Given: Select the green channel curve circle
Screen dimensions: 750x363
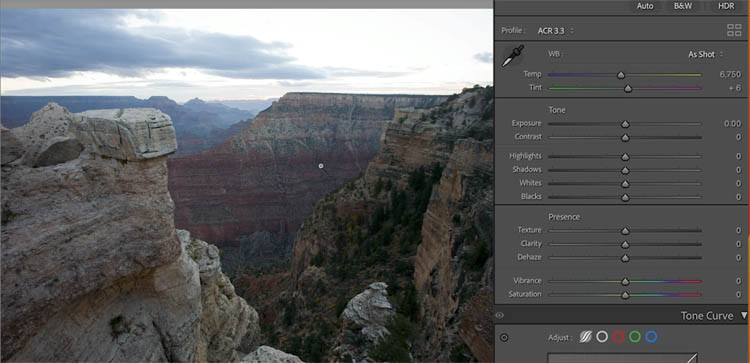Looking at the screenshot, I should [x=635, y=337].
